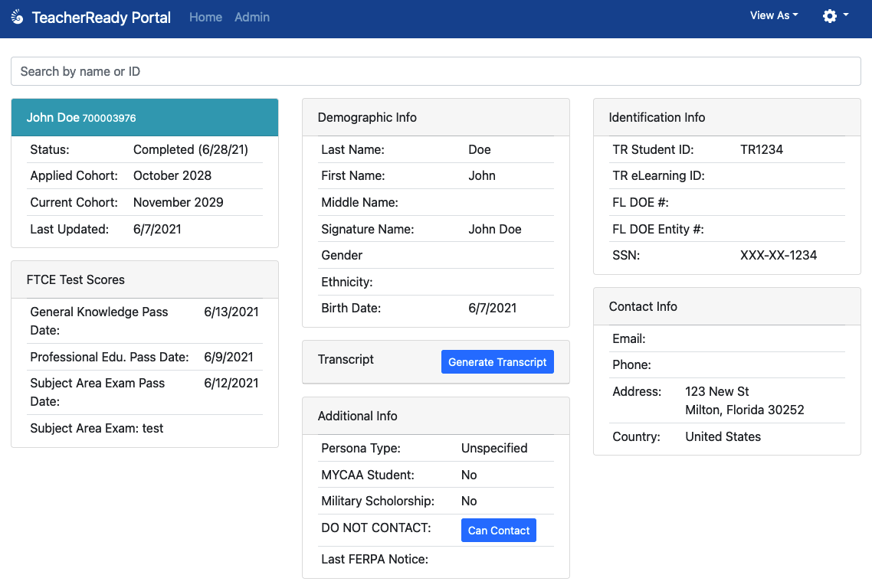Select the Applied Cohort value October 2028

click(172, 175)
